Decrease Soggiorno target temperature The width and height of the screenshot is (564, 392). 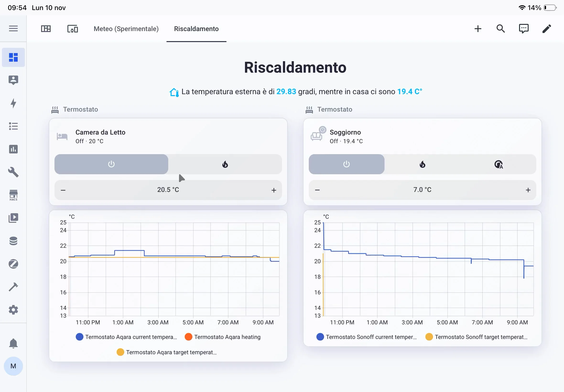tap(317, 190)
